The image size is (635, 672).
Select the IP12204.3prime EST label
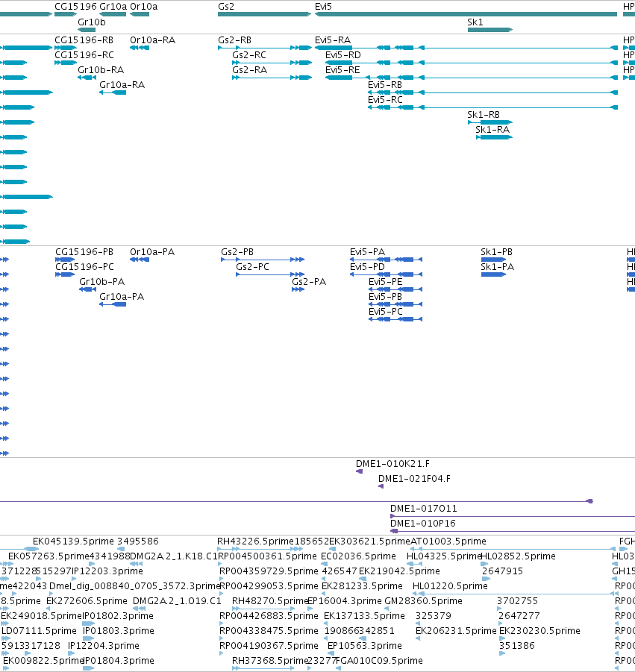(x=103, y=646)
